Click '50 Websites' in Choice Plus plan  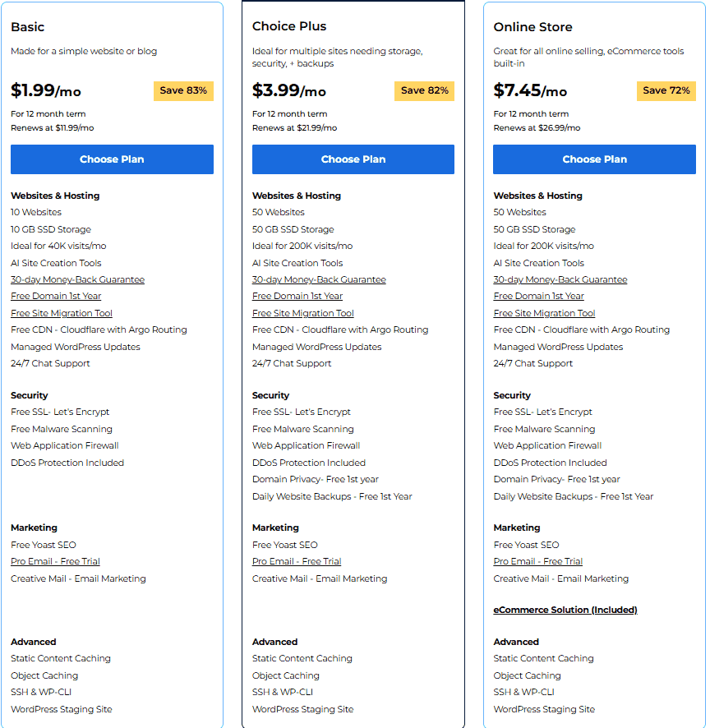[x=278, y=212]
